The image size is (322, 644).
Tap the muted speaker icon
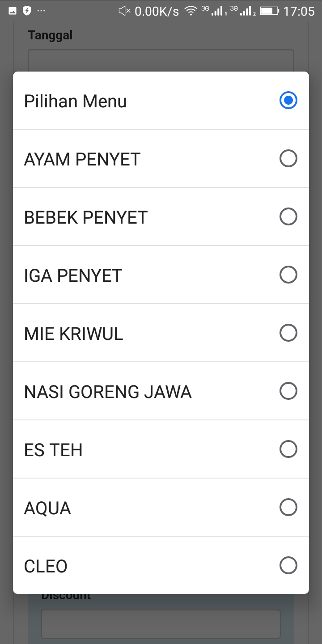(x=124, y=11)
